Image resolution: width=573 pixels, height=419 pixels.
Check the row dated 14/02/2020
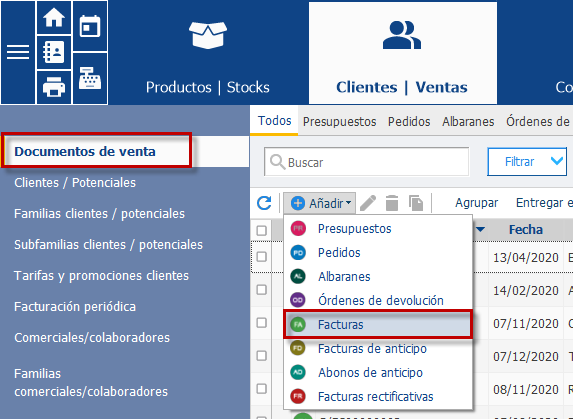(262, 290)
